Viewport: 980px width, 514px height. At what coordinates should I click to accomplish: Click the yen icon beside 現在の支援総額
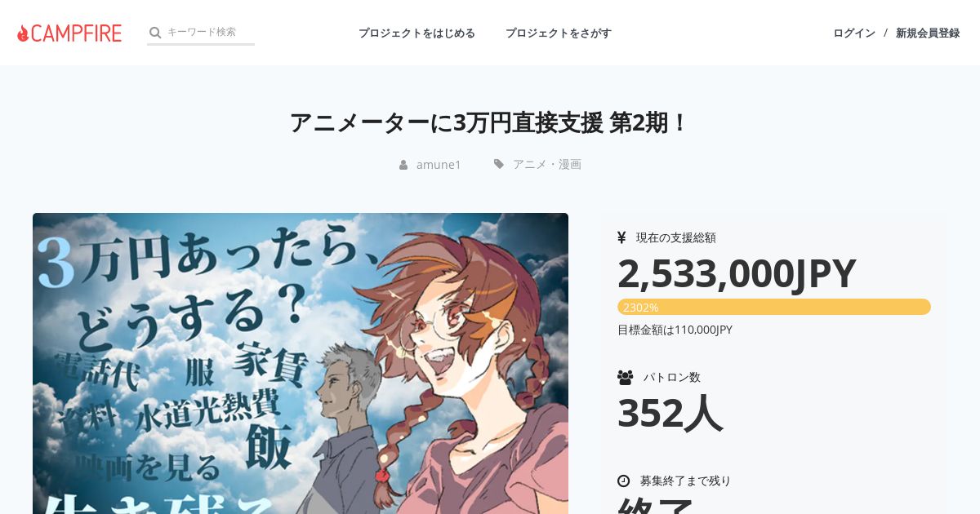click(x=621, y=237)
